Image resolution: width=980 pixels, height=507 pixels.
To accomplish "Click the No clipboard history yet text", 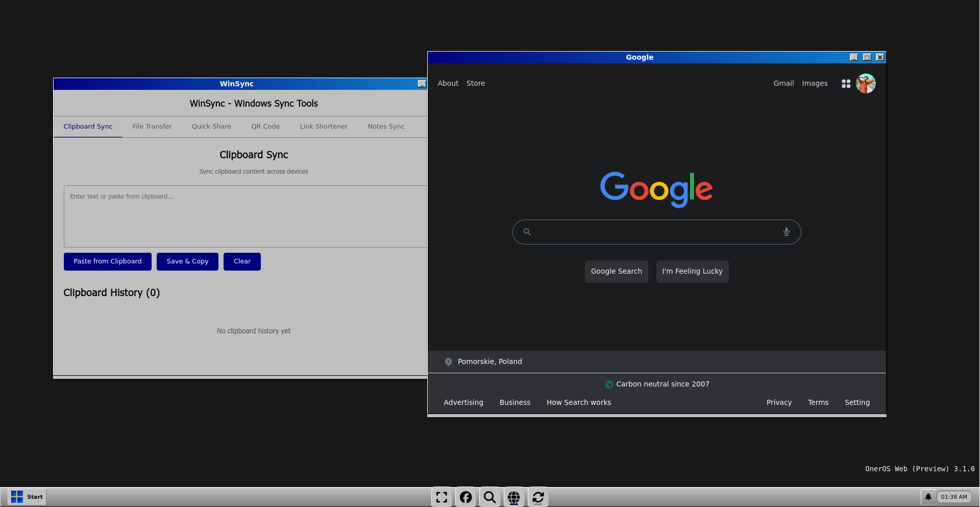I will click(x=254, y=331).
